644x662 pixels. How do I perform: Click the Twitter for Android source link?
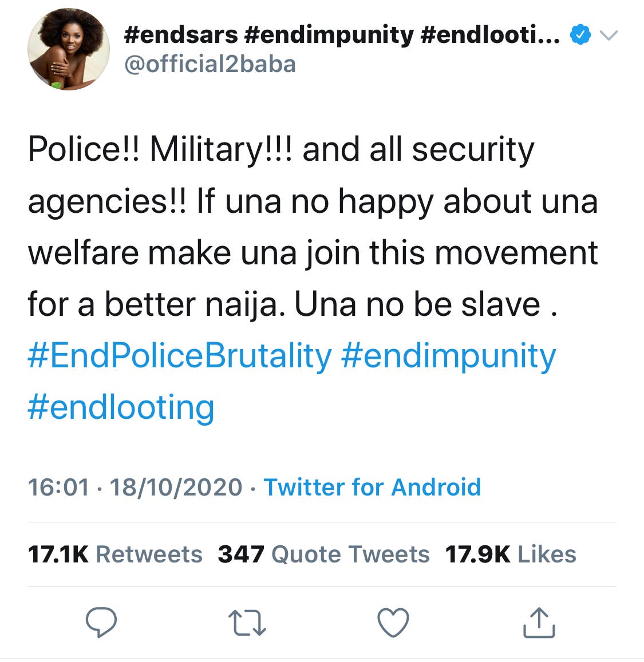pyautogui.click(x=372, y=487)
